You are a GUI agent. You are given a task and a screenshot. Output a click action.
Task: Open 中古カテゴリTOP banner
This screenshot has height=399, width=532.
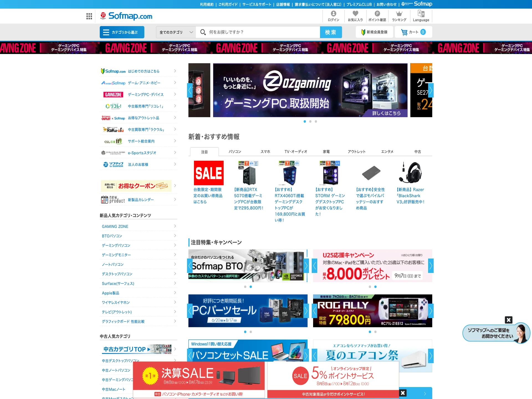coord(137,349)
